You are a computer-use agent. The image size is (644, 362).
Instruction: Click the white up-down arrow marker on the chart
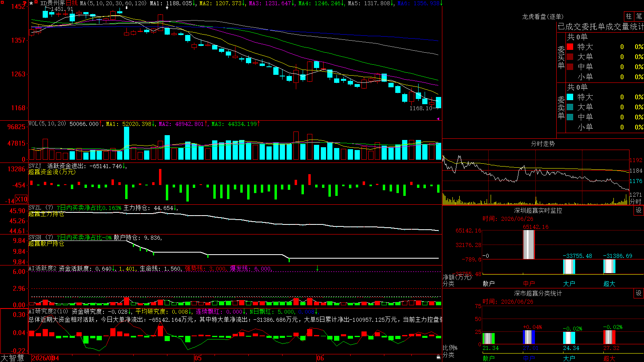(126, 8)
